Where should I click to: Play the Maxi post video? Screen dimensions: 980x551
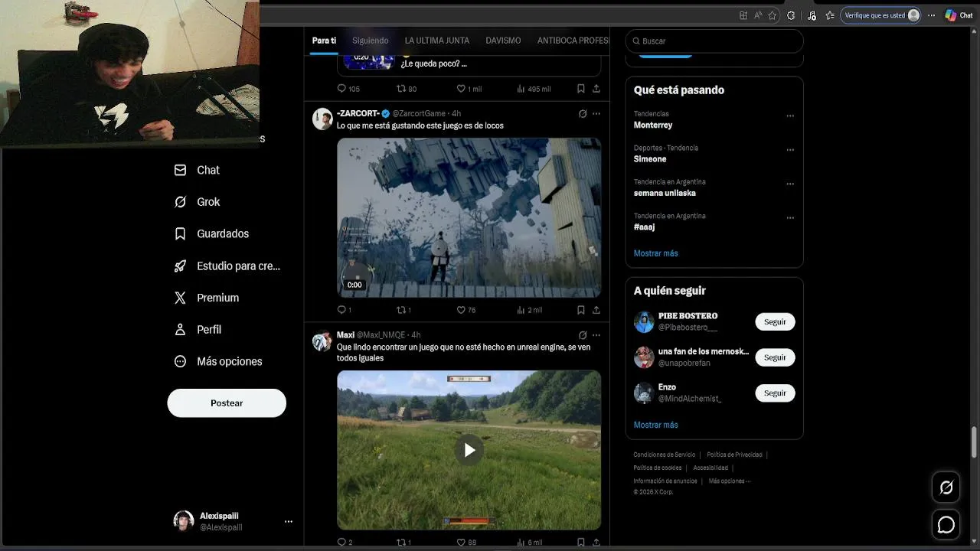click(469, 450)
